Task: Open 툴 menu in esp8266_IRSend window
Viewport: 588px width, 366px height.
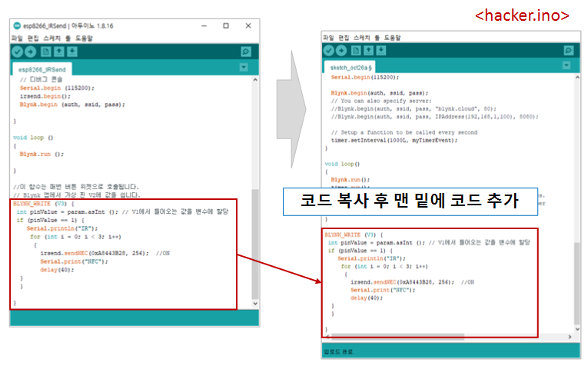Action: point(68,38)
